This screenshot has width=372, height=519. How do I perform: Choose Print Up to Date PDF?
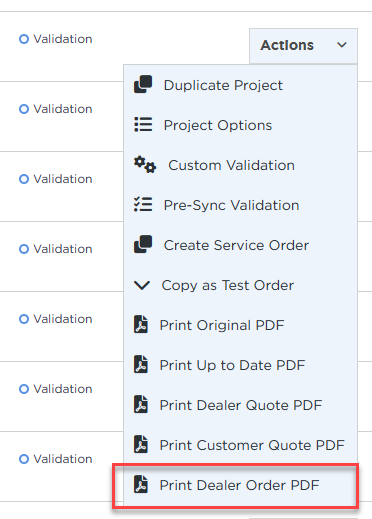(240, 365)
